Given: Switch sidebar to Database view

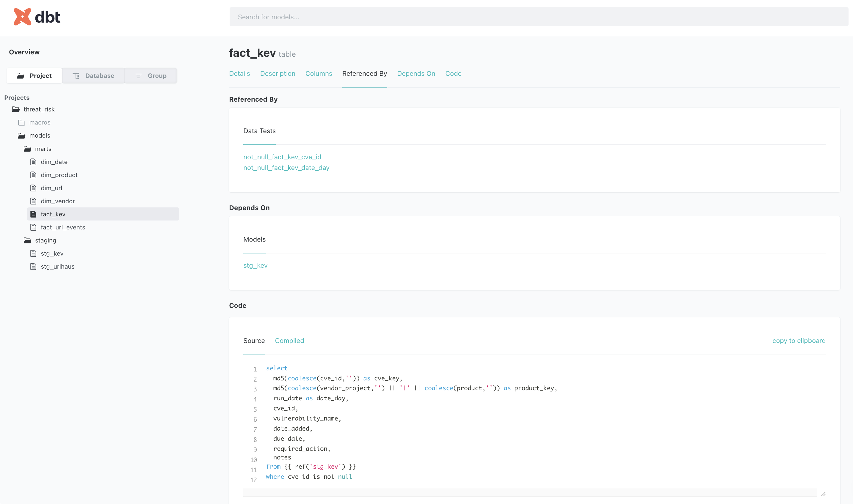Looking at the screenshot, I should pyautogui.click(x=93, y=76).
